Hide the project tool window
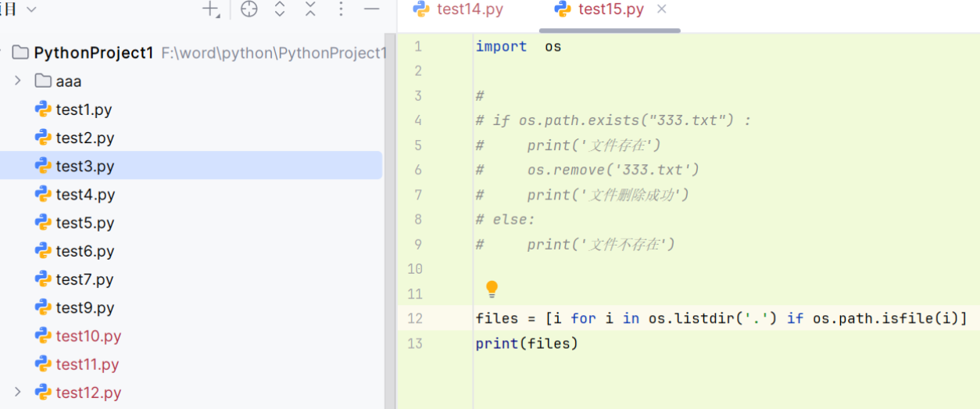 372,9
